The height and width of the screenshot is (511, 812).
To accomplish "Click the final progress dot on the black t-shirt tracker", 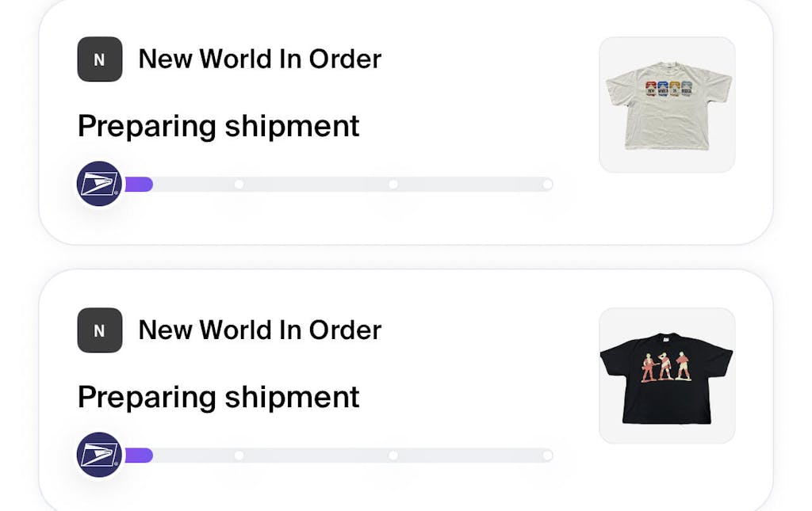I will click(547, 455).
